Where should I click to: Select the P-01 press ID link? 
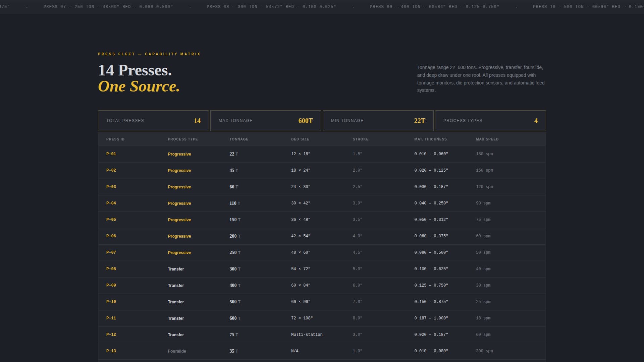click(x=111, y=154)
